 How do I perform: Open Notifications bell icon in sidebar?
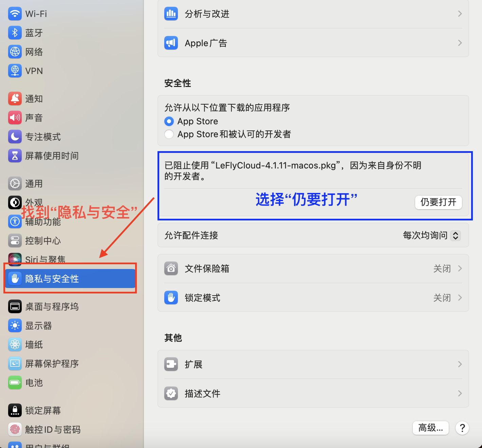tap(15, 99)
